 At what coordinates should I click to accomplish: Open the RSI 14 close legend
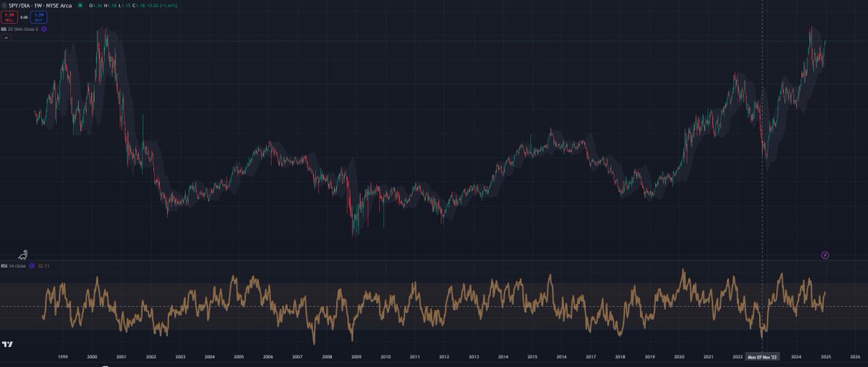click(13, 266)
